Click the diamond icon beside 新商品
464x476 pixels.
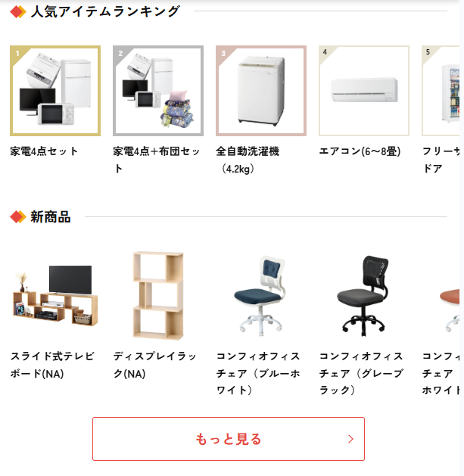[18, 217]
